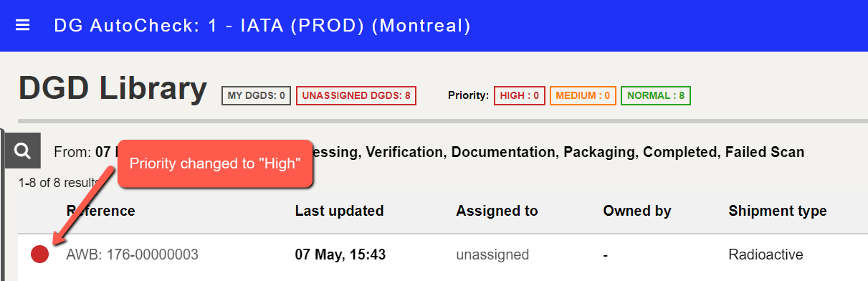
Task: Open AWB: 176-00000003 reference
Action: tap(132, 254)
